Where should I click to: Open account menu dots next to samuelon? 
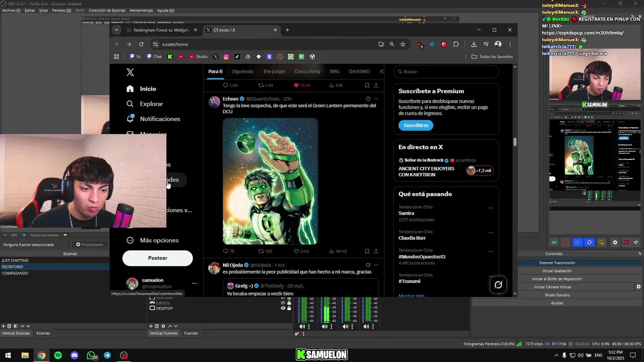click(x=194, y=284)
